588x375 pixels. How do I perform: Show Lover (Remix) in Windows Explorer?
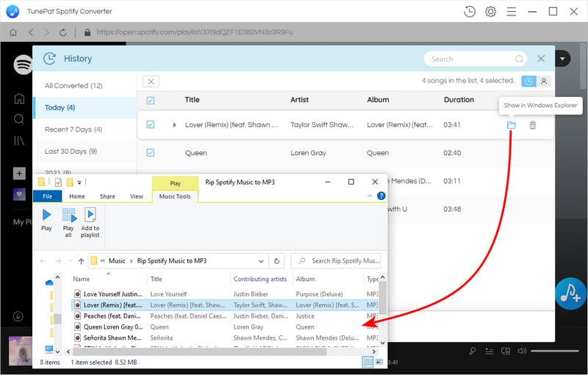(511, 125)
